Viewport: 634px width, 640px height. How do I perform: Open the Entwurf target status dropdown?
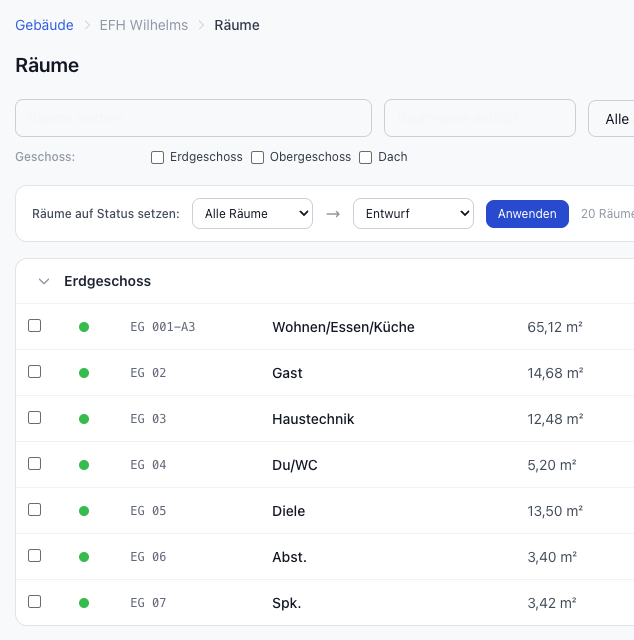pos(413,213)
